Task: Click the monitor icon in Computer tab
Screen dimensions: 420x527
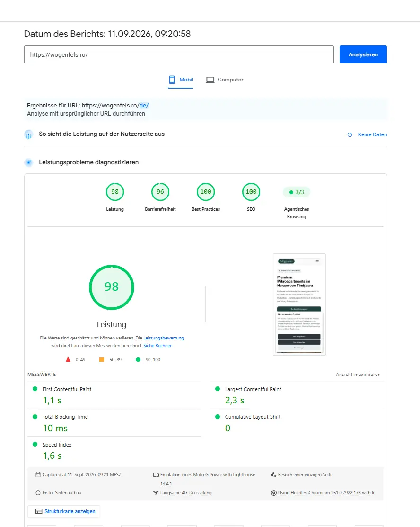Action: click(x=210, y=80)
